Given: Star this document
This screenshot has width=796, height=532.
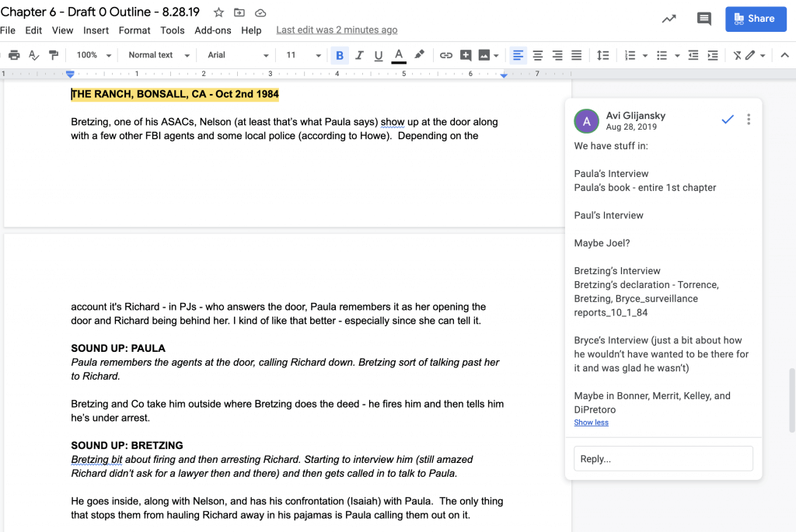Looking at the screenshot, I should pos(218,12).
